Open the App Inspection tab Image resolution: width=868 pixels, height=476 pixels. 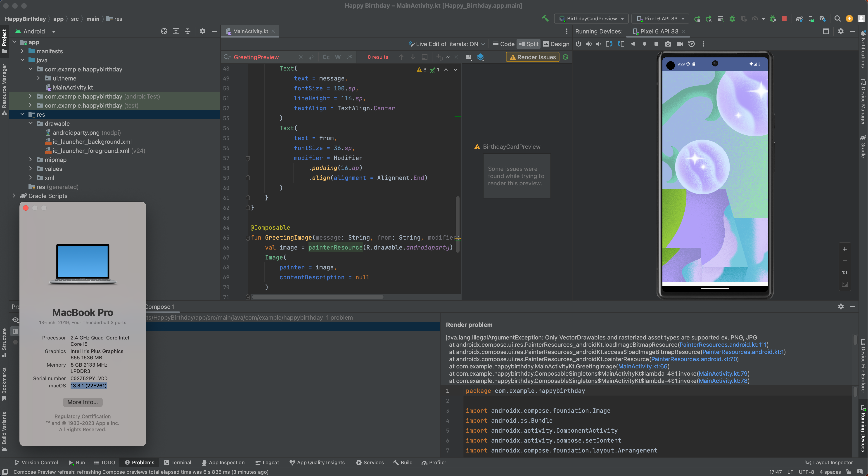[x=223, y=462]
